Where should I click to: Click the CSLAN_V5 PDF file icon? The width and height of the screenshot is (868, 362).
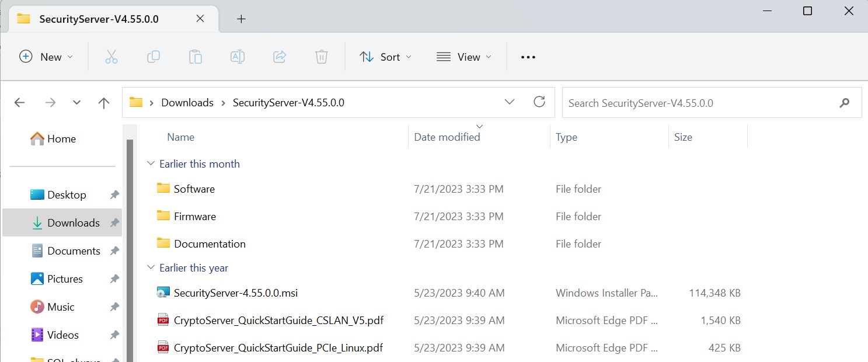click(x=163, y=320)
